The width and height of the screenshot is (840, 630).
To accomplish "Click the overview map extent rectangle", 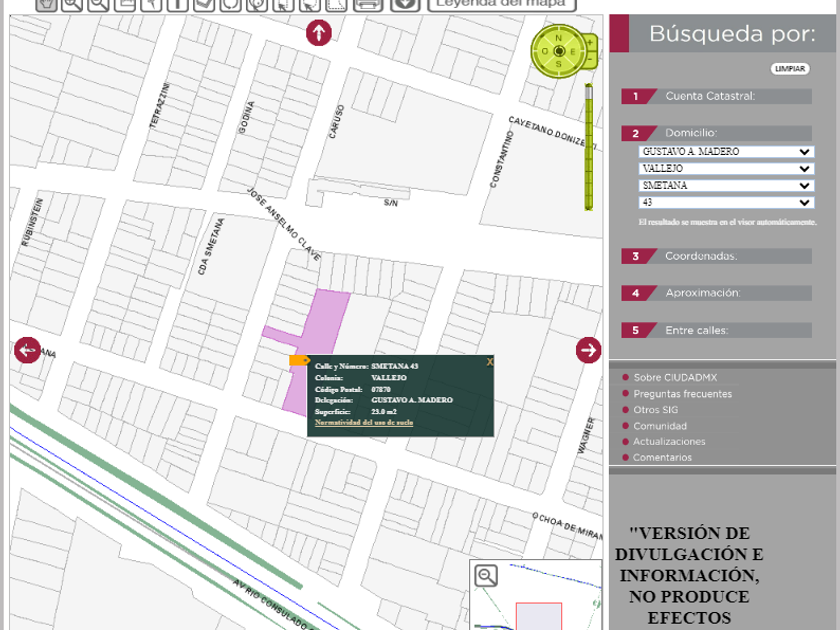I will tap(538, 616).
